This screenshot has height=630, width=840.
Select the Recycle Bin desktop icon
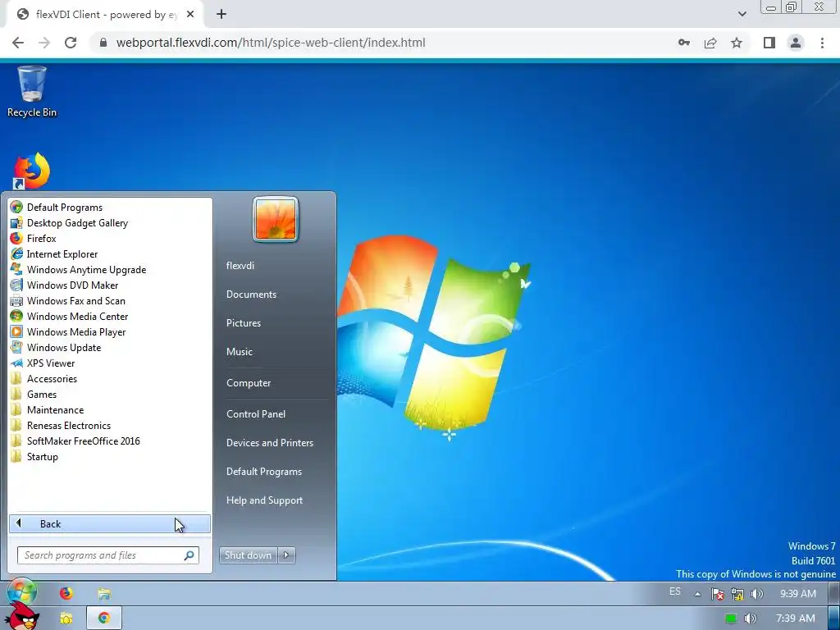pyautogui.click(x=32, y=91)
